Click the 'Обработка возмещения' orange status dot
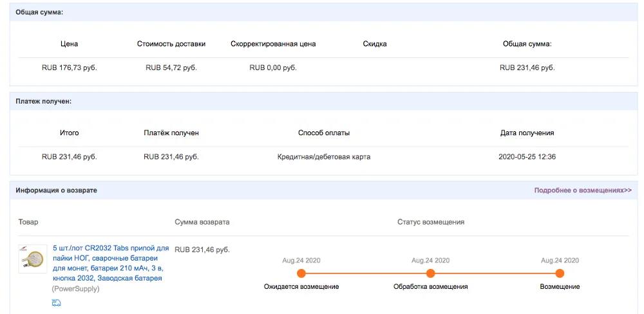The width and height of the screenshot is (644, 314). tap(430, 273)
